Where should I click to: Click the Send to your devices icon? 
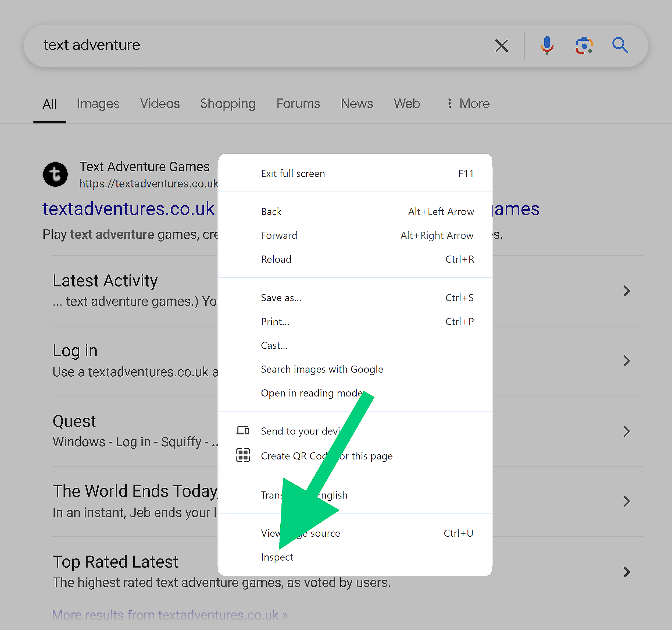coord(243,431)
